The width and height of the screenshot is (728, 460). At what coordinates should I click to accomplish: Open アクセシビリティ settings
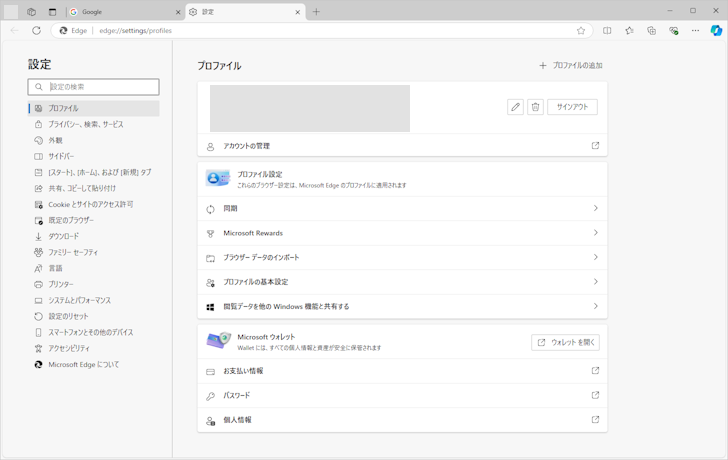coord(93,348)
